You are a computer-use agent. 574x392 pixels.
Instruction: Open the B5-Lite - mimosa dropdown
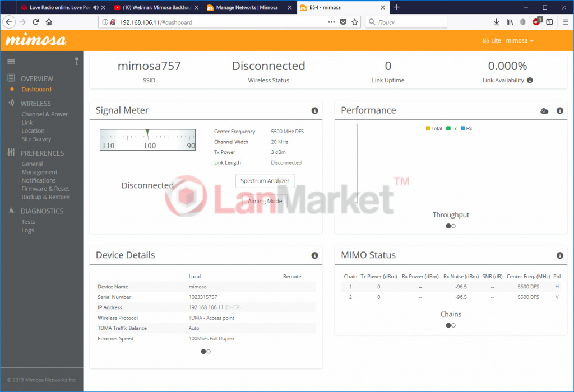coord(507,41)
